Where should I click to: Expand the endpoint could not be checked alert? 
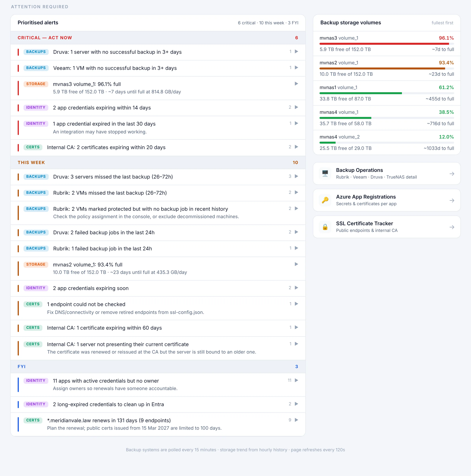pos(296,304)
